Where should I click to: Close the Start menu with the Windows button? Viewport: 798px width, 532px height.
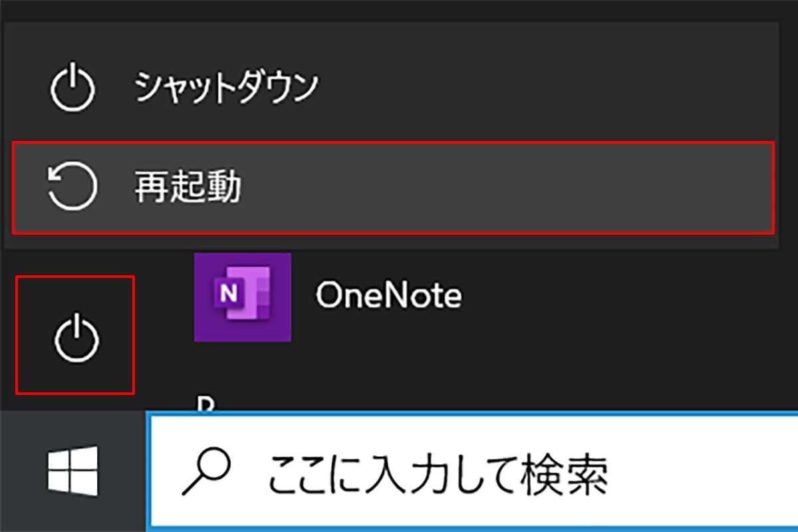(73, 471)
